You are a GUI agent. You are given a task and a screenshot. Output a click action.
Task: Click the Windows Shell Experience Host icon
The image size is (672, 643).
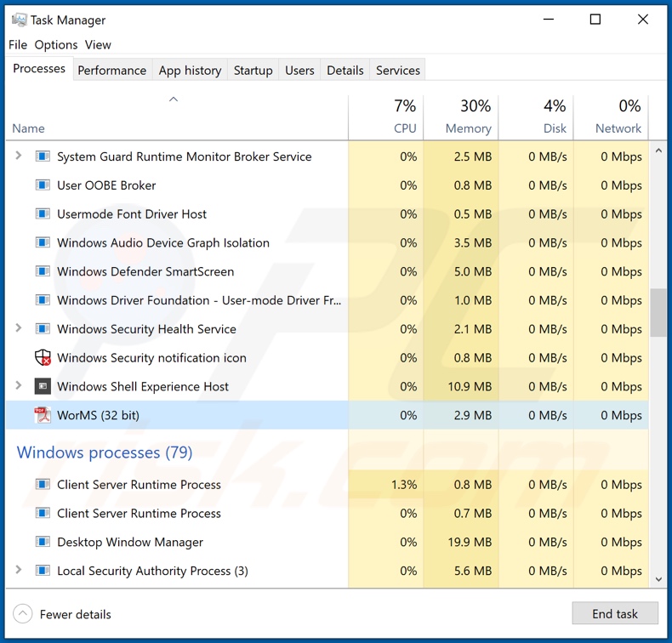click(x=43, y=386)
